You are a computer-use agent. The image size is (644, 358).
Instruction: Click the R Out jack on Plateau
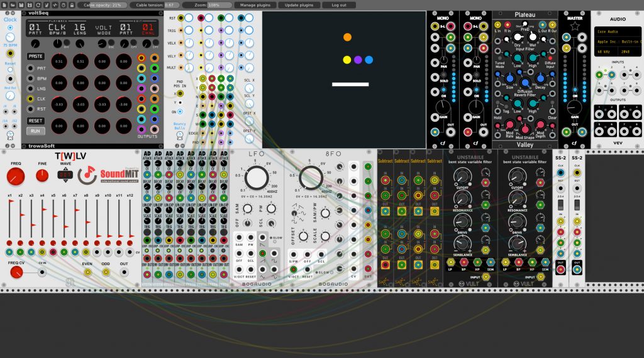click(x=552, y=25)
